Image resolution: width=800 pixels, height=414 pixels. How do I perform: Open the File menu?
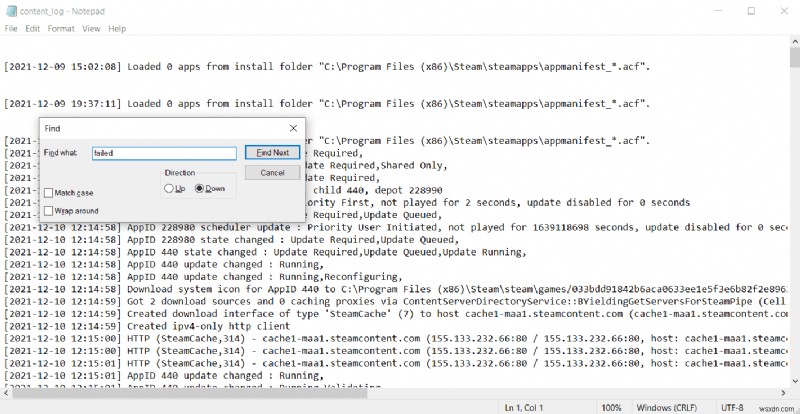[11, 29]
